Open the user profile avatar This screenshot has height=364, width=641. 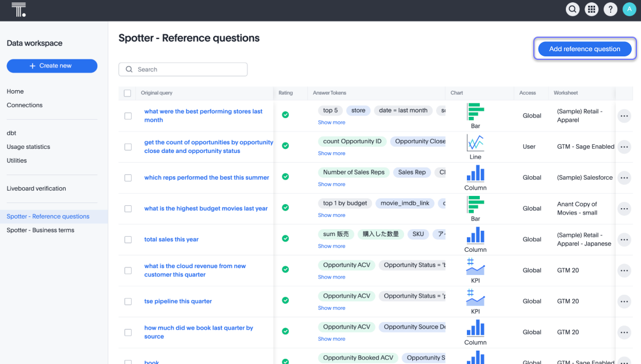coord(629,9)
